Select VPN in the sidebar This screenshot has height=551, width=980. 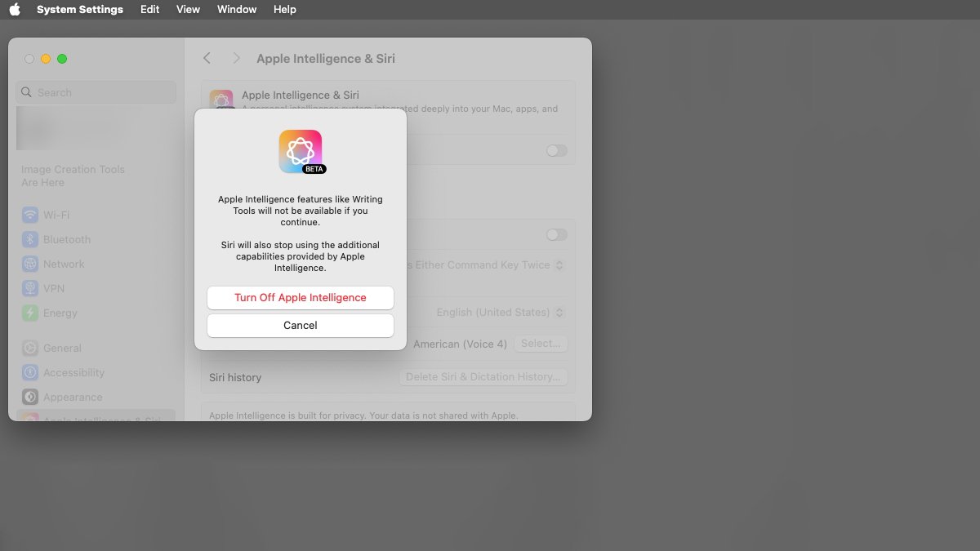96,289
